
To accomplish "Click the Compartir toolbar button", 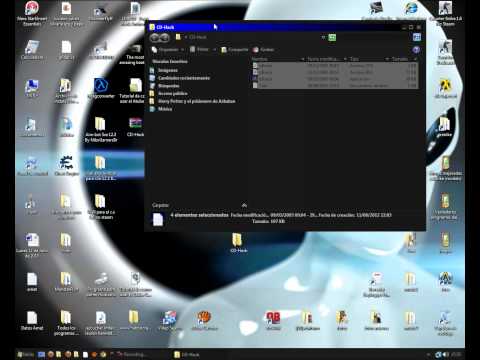I will [235, 50].
